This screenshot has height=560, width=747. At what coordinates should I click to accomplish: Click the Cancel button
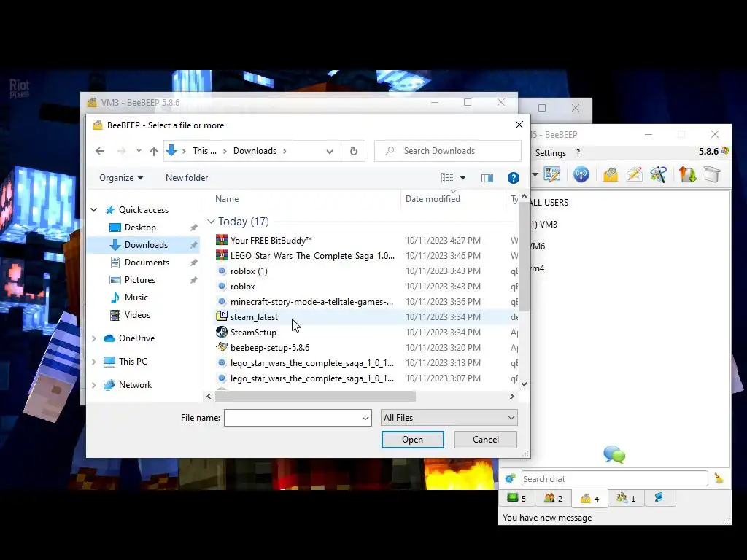(485, 440)
